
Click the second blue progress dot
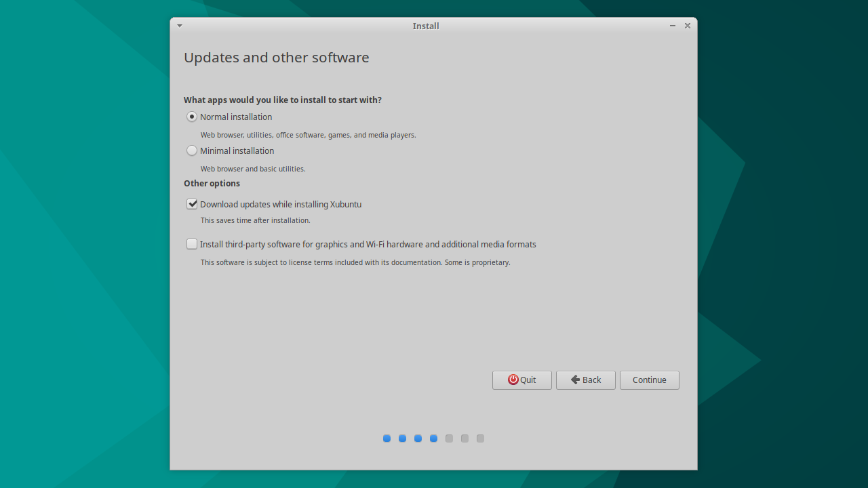point(402,439)
